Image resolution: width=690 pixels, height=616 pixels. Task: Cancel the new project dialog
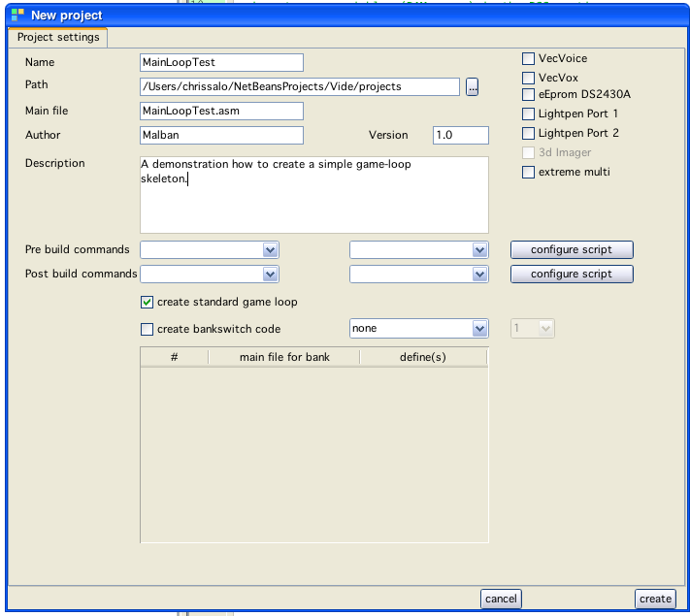pos(501,599)
